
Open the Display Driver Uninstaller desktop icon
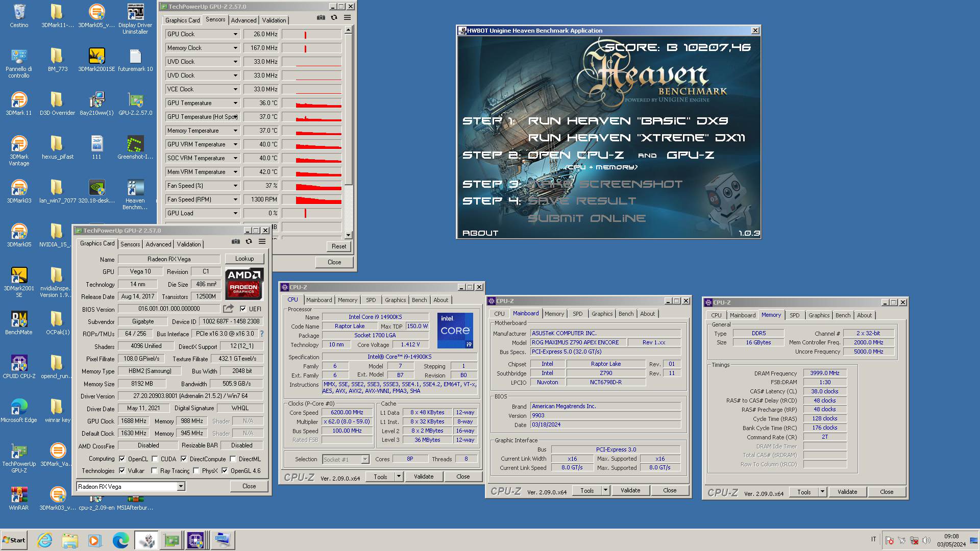[135, 19]
